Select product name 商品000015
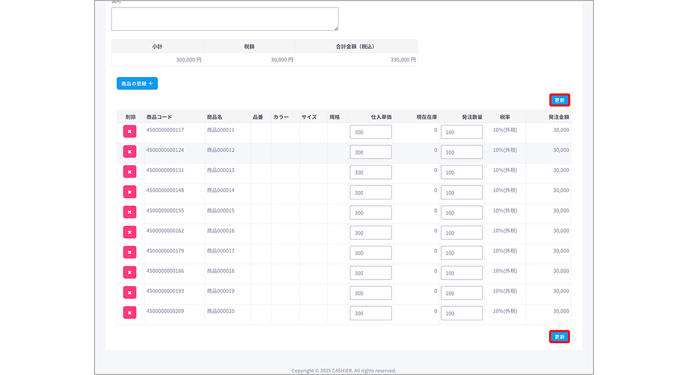Screen dimensions: 688x375 point(221,211)
